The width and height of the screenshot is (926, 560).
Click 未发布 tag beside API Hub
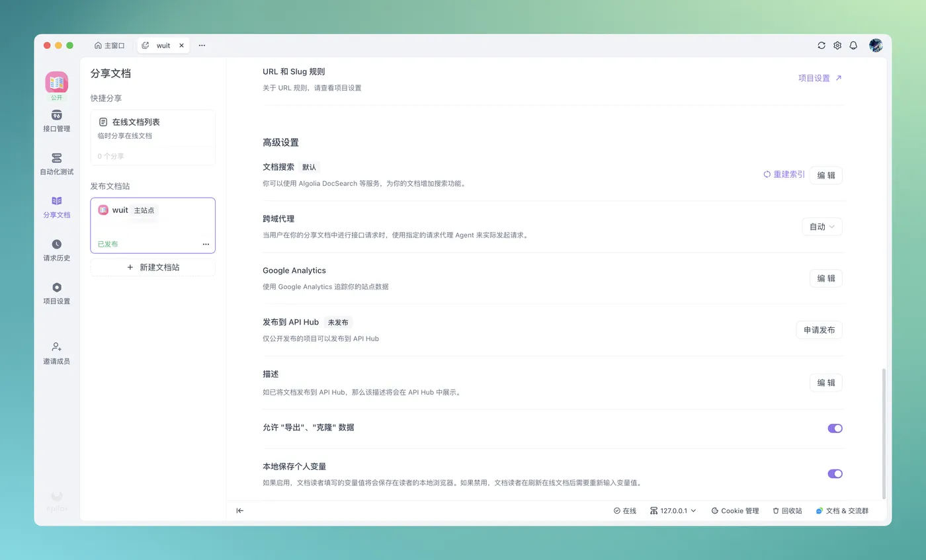338,323
